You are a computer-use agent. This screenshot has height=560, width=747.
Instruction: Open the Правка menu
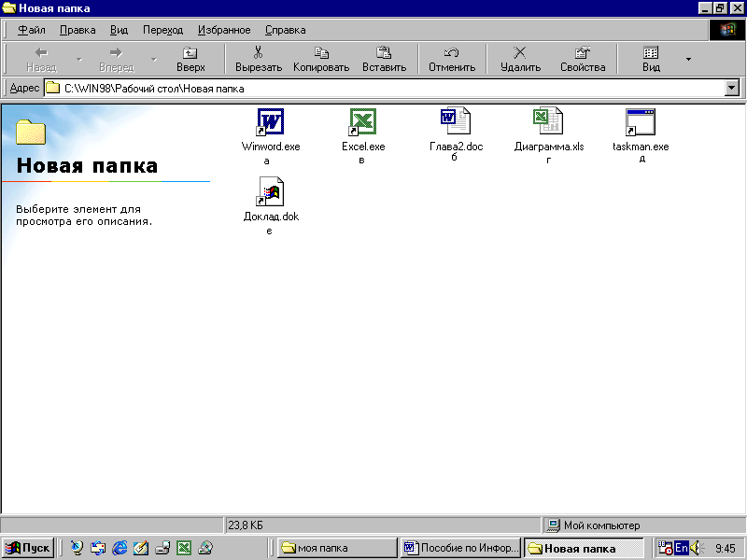click(x=78, y=30)
